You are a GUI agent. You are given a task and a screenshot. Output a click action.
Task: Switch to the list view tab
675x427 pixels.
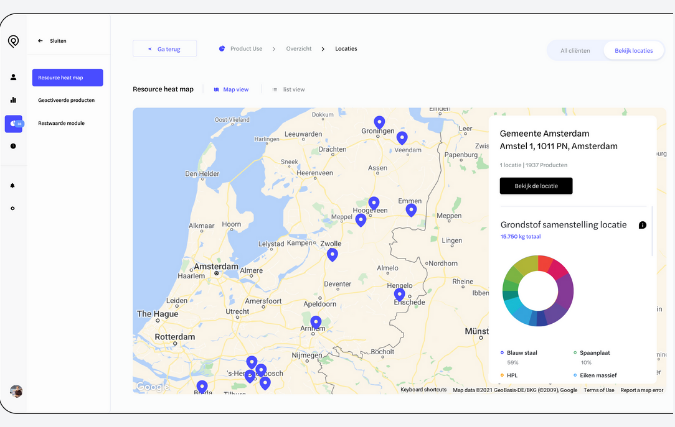click(288, 90)
